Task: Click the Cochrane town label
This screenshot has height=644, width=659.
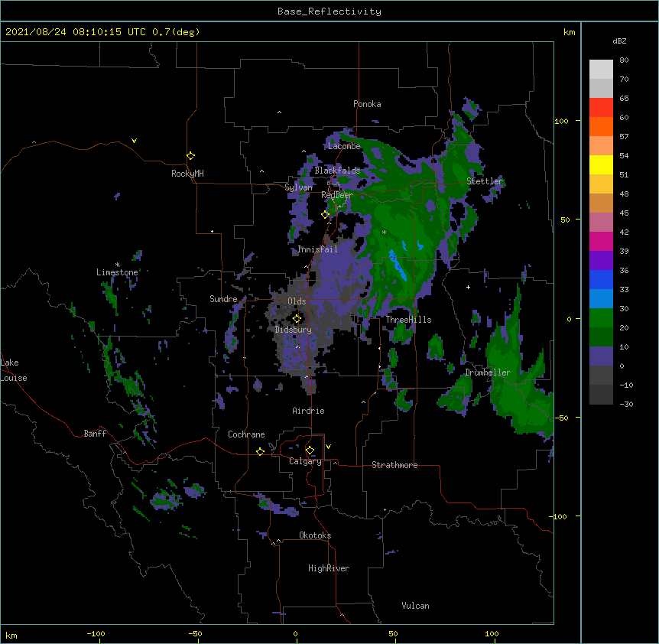Action: pos(246,434)
